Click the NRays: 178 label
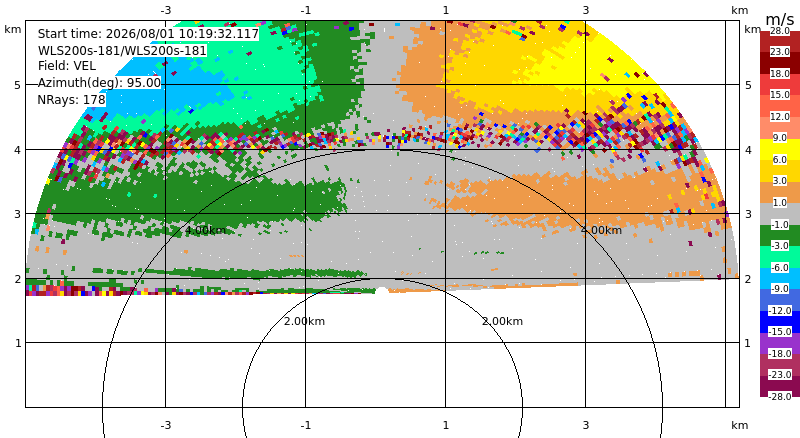 [71, 100]
